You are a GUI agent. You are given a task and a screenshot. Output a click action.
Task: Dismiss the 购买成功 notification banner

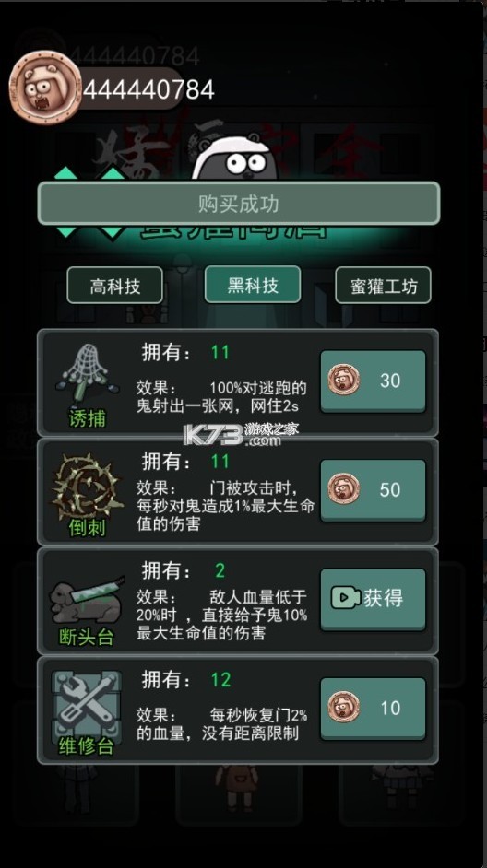[x=239, y=203]
